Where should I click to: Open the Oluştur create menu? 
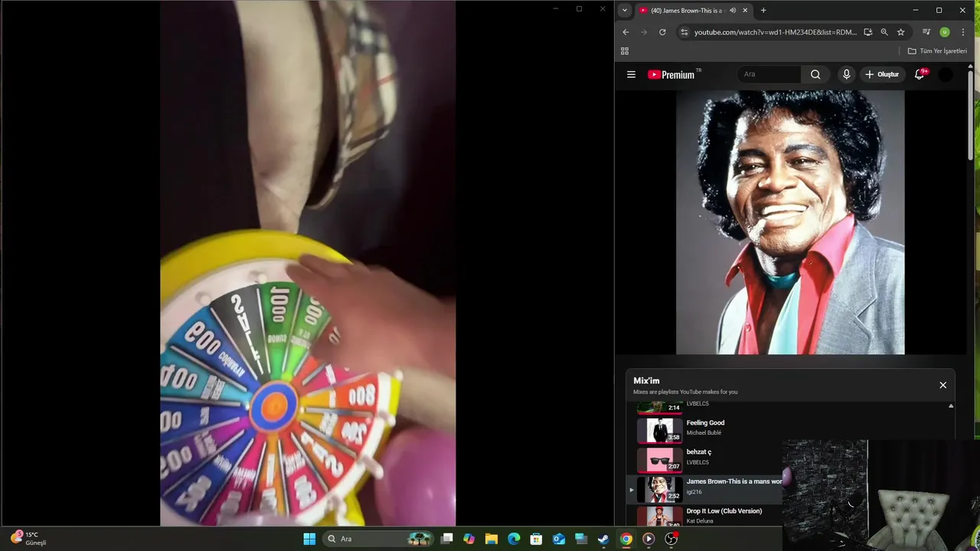point(882,74)
